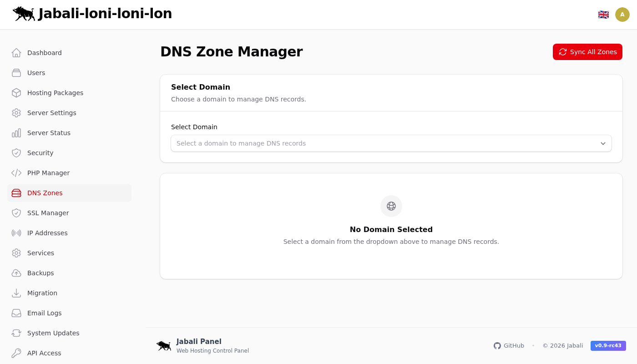637x364 pixels.
Task: Click the IP Addresses signal icon
Action: (16, 233)
